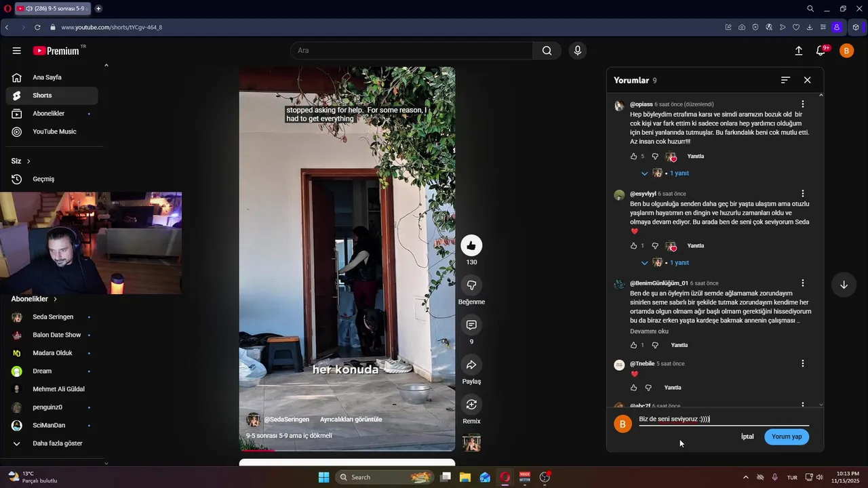
Task: Open YouTube Music in sidebar
Action: [52, 131]
